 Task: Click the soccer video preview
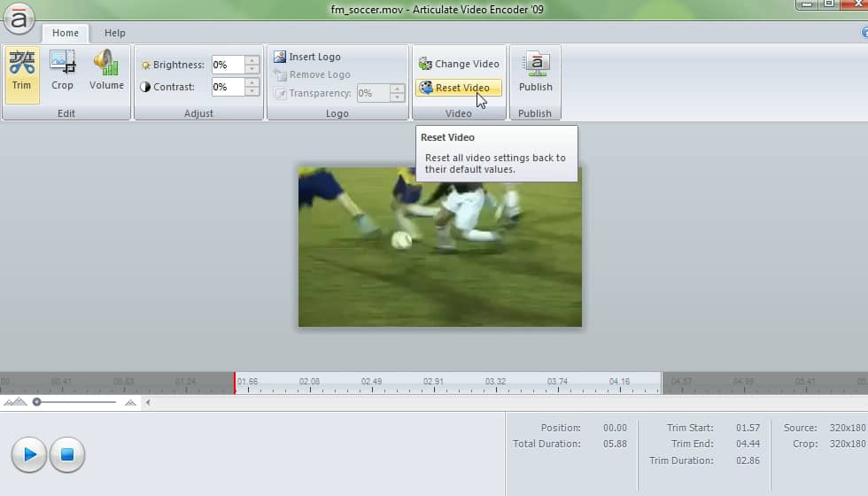click(440, 247)
